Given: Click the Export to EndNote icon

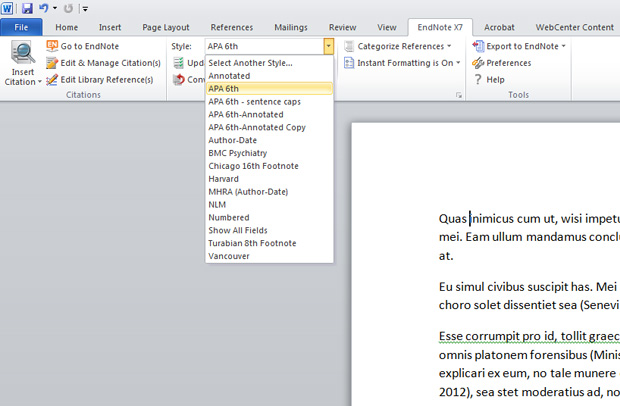Looking at the screenshot, I should click(478, 46).
